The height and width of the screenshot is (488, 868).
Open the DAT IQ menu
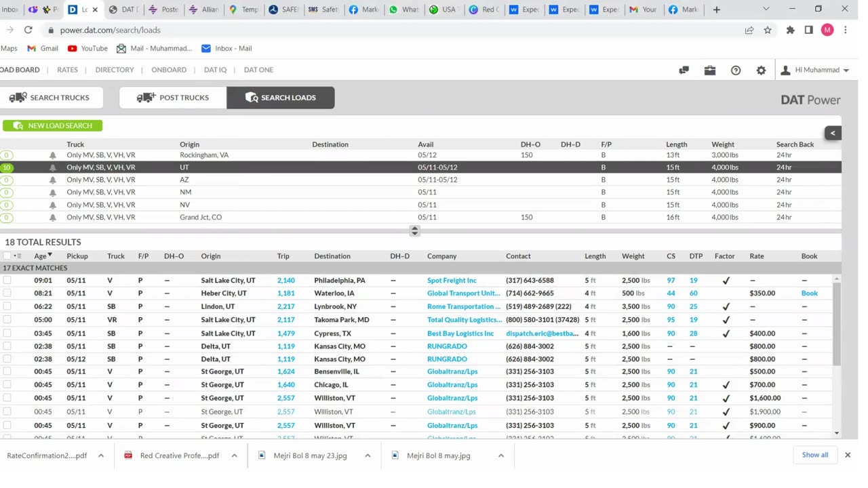pos(215,70)
